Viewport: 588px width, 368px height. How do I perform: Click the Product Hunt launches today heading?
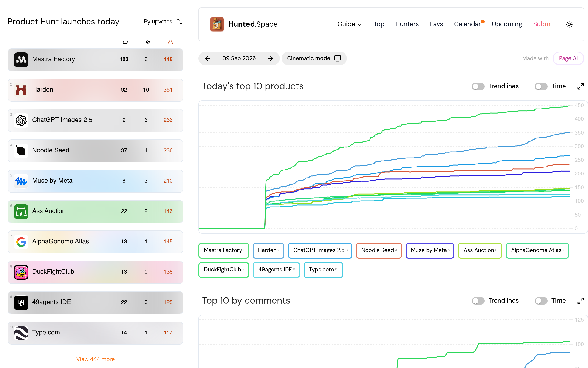click(x=63, y=22)
